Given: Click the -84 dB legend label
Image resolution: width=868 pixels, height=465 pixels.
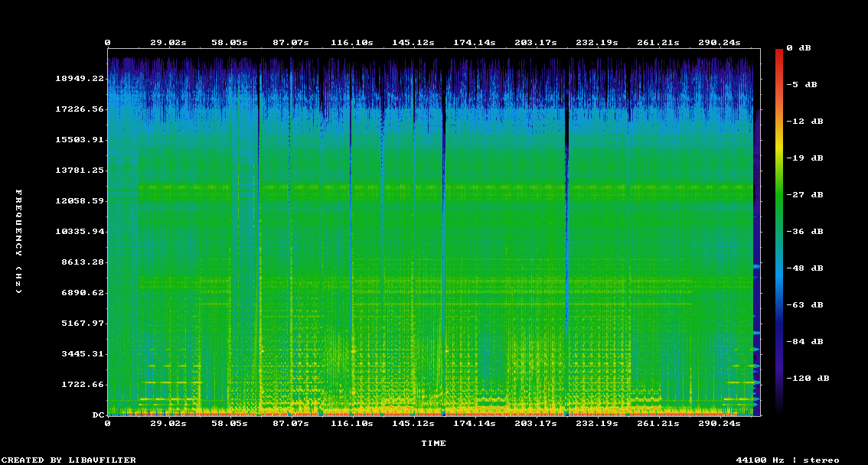Looking at the screenshot, I should [x=810, y=341].
